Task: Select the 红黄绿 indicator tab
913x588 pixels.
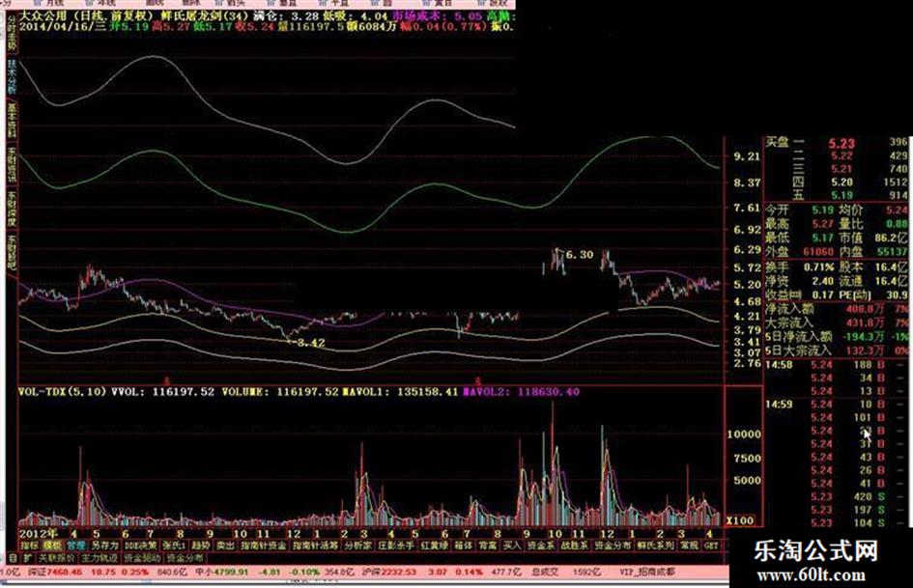Action: tap(434, 546)
